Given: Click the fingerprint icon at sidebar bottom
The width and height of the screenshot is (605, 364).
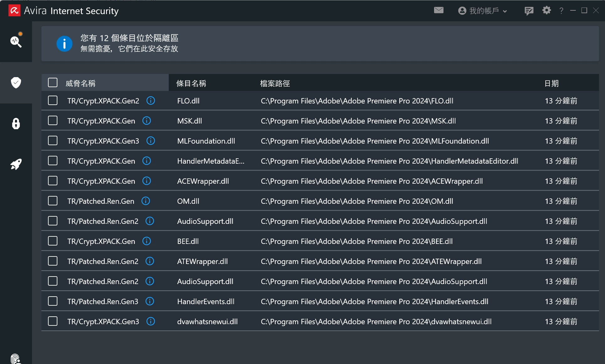Looking at the screenshot, I should (x=15, y=358).
